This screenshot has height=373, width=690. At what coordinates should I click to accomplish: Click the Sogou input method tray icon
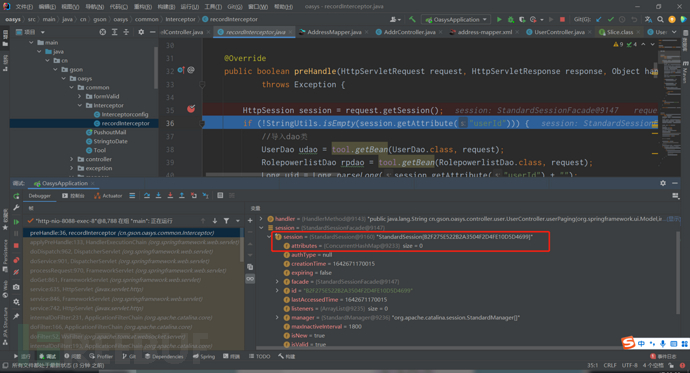(628, 342)
